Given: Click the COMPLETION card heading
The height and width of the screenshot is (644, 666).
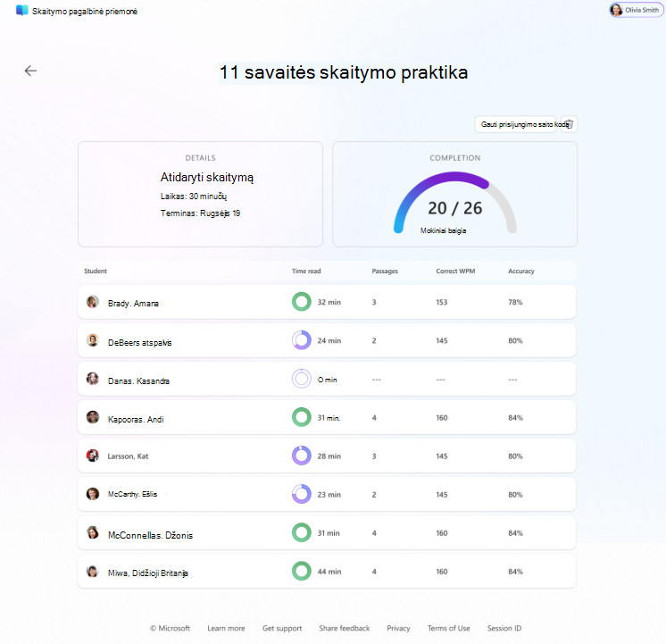Looking at the screenshot, I should (x=455, y=158).
